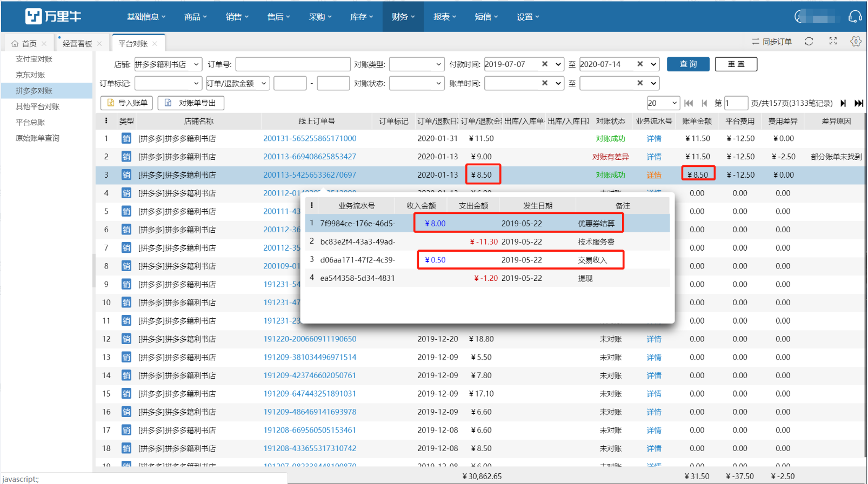Click the 销 type icon in row 2
868x484 pixels.
click(x=126, y=157)
